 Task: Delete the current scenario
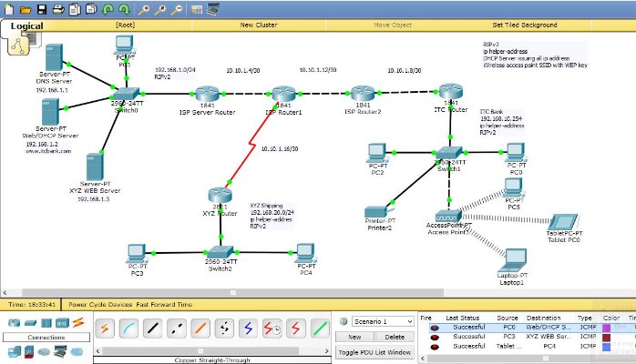(x=395, y=337)
